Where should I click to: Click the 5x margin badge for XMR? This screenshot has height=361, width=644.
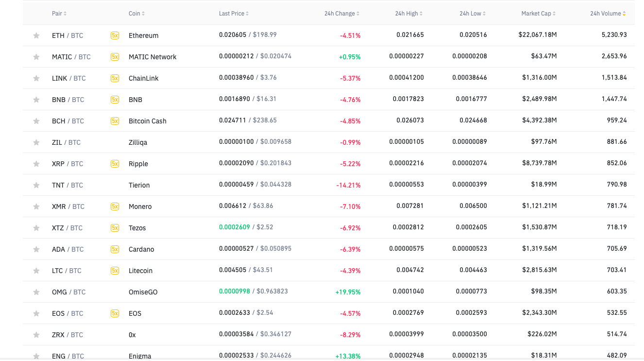click(115, 206)
